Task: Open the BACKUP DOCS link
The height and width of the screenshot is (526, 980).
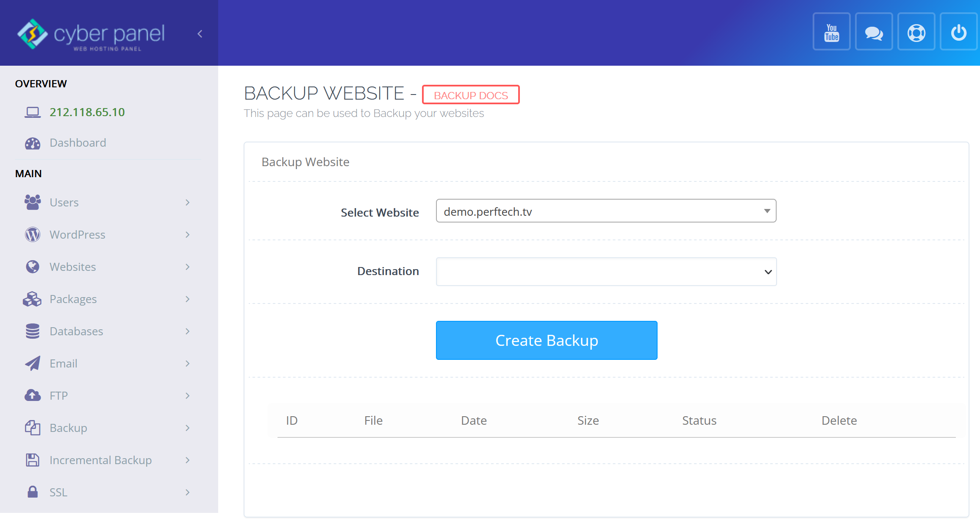Action: click(471, 95)
